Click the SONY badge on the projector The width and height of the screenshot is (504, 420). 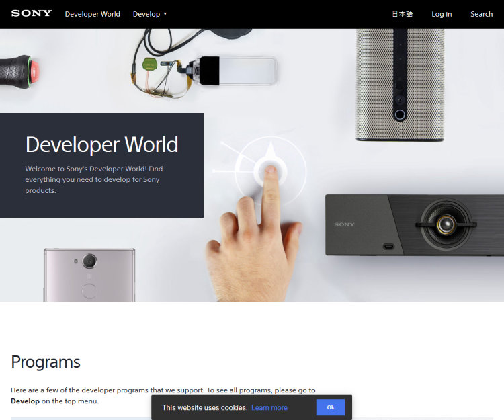344,224
